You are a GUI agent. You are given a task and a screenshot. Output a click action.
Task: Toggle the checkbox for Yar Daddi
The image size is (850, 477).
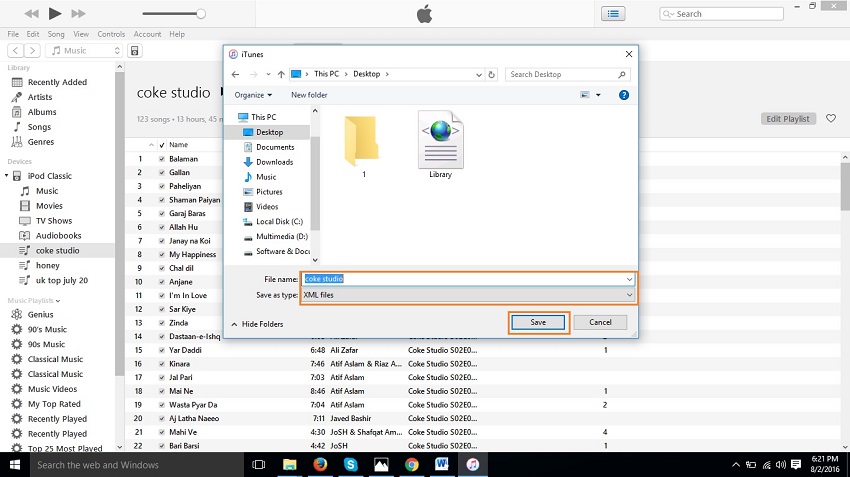click(161, 352)
